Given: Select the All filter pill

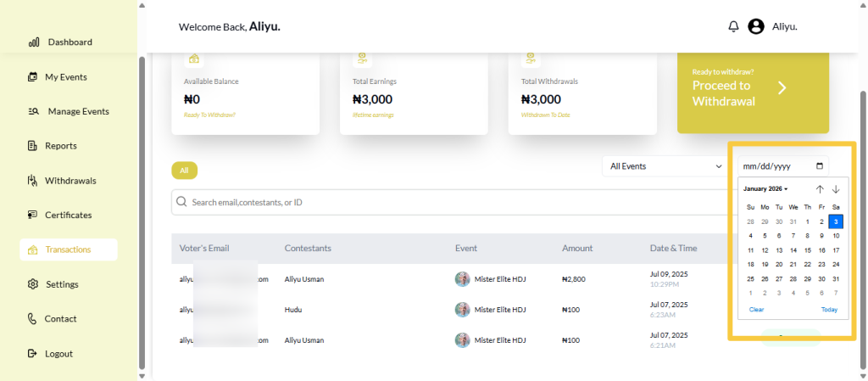Looking at the screenshot, I should [184, 170].
